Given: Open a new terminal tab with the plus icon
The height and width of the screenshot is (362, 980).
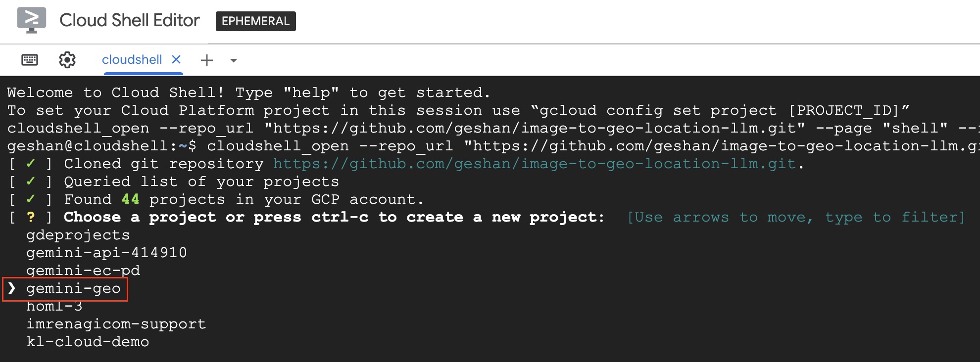Looking at the screenshot, I should point(206,60).
